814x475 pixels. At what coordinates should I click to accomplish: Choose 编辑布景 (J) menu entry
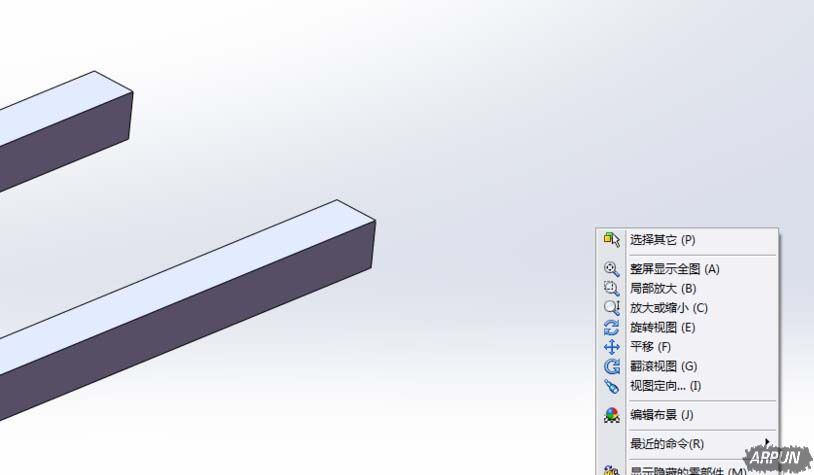687,415
